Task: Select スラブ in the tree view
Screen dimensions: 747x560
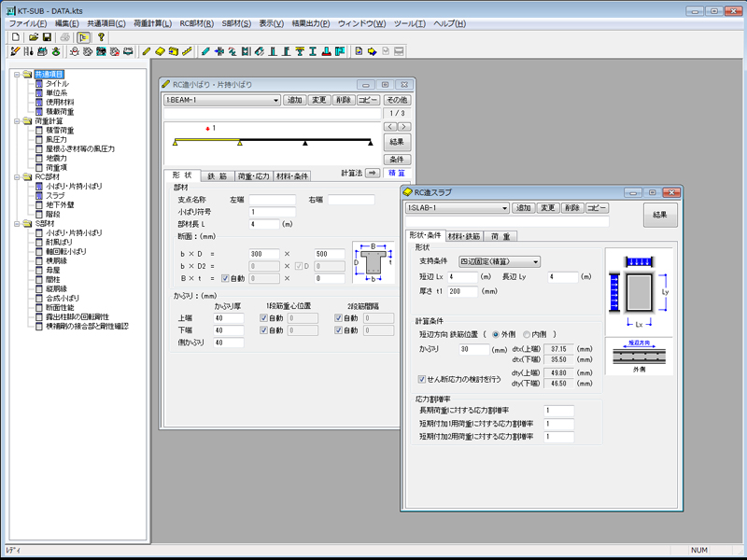Action: 54,195
